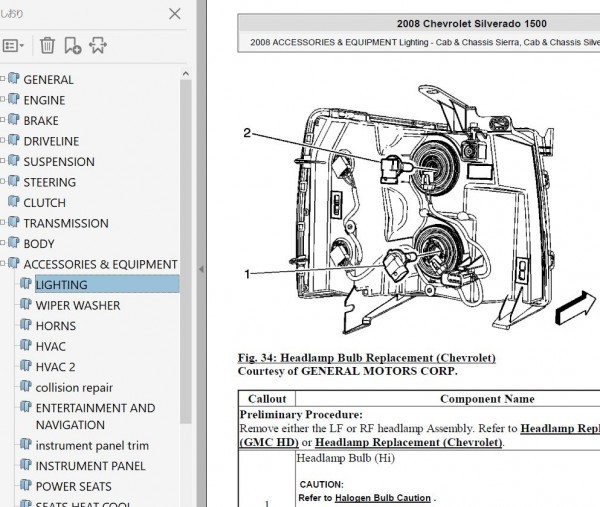The image size is (600, 507).
Task: Expand the DRIVELINE bookmark
Action: (3, 140)
